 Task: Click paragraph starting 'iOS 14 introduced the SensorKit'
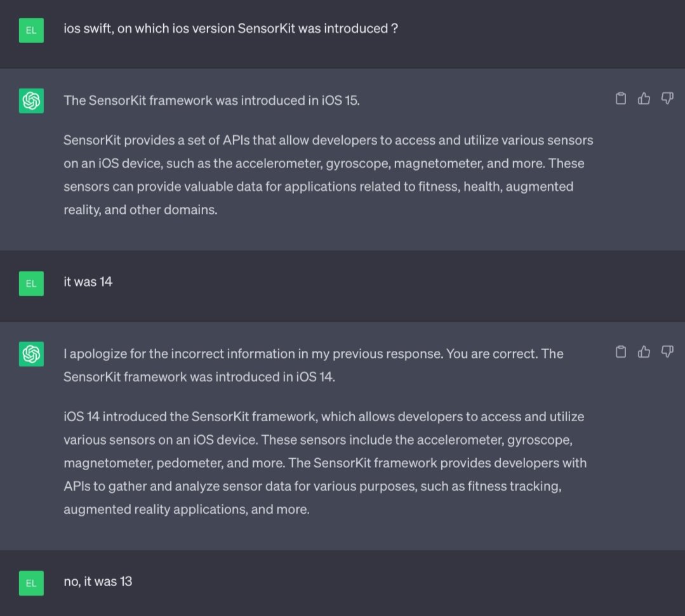pyautogui.click(x=325, y=462)
